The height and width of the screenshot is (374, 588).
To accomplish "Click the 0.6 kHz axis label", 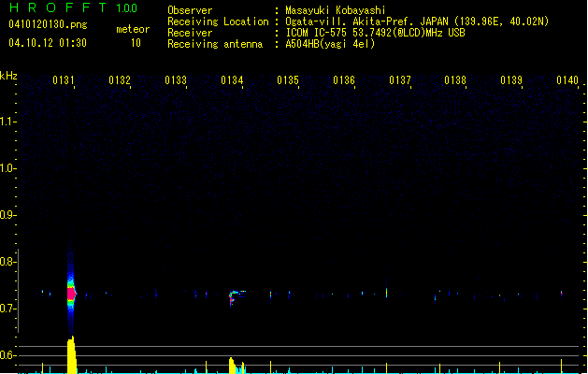I will click(x=7, y=355).
